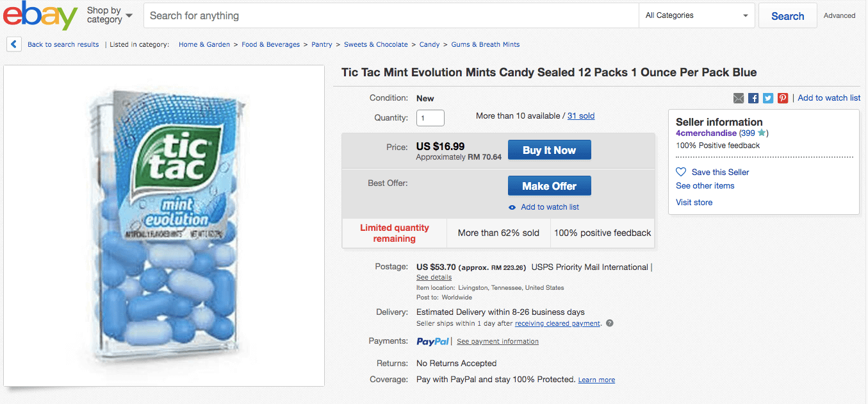Viewport: 868px width, 404px height.
Task: Share listing on Pinterest
Action: pyautogui.click(x=783, y=98)
